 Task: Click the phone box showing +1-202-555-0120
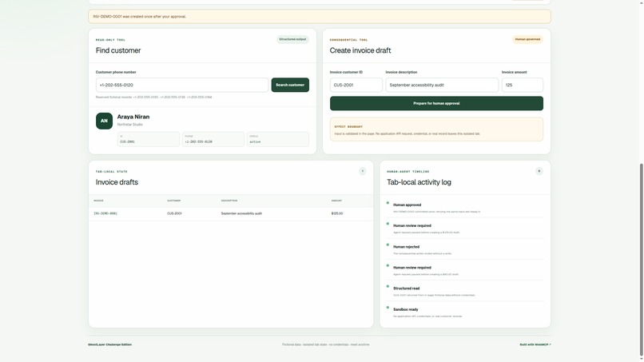(x=213, y=139)
